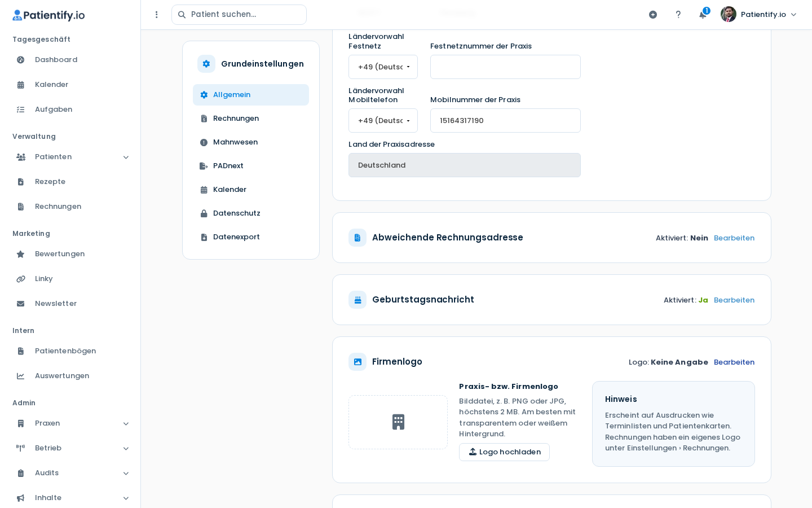Image resolution: width=812 pixels, height=508 pixels.
Task: Open the Ländervorwahl Mobiltelefon dropdown
Action: (383, 120)
